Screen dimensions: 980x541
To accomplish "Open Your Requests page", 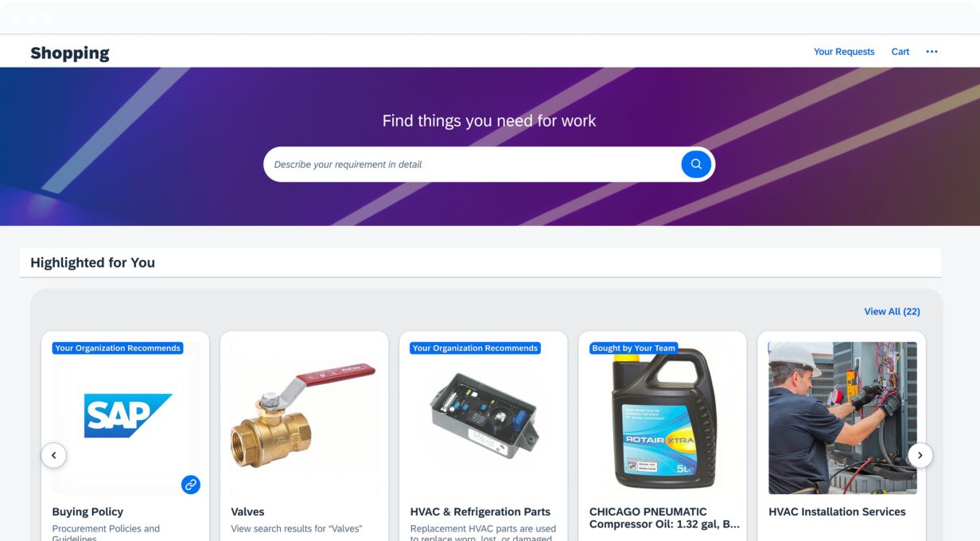I will coord(844,52).
